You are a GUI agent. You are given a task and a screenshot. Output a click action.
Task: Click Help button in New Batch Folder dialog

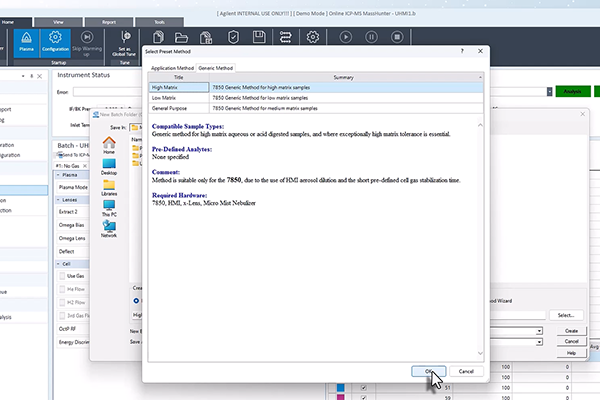(x=571, y=353)
